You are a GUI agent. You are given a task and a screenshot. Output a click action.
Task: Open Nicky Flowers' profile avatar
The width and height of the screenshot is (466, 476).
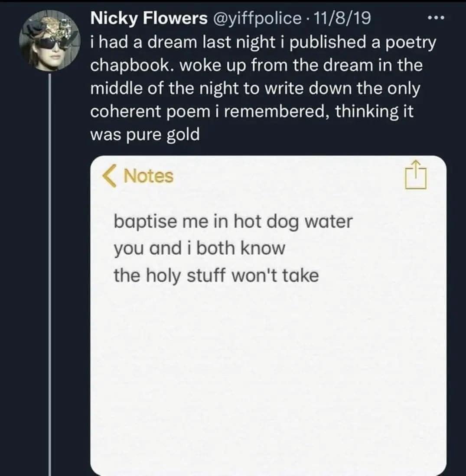tap(50, 41)
